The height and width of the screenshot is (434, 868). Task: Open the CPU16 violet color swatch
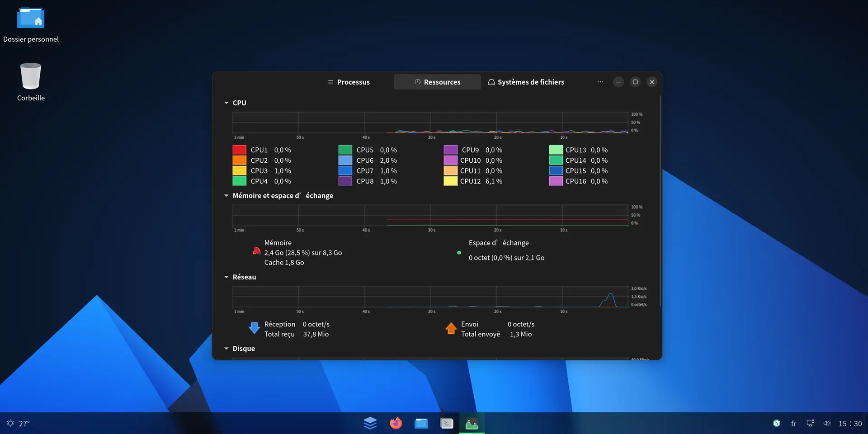[556, 181]
